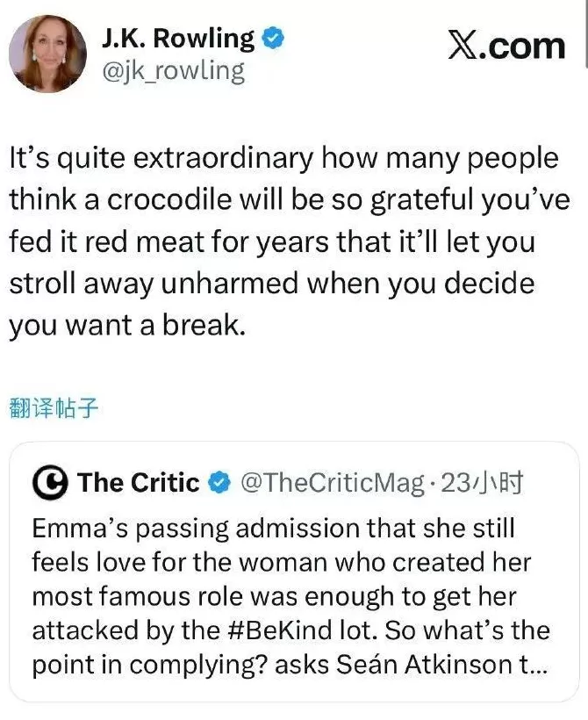Open the @TheCriticMag handle
The height and width of the screenshot is (720, 588).
coord(331,482)
